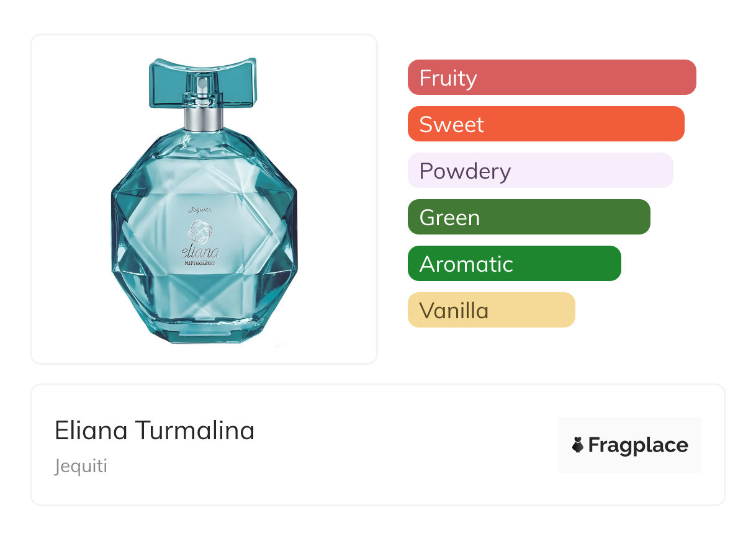756x536 pixels.
Task: Click the teal bottle cap
Action: (x=202, y=83)
